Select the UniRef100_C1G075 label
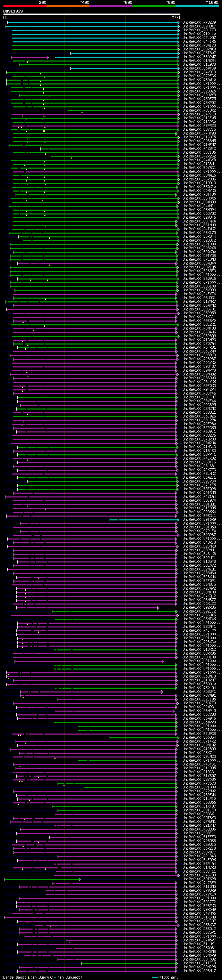Screen dimensions: 222x980 click(199, 137)
